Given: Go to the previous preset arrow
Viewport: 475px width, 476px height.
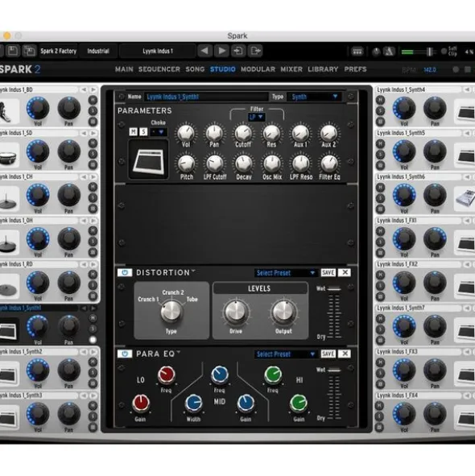Looking at the screenshot, I should tap(204, 51).
